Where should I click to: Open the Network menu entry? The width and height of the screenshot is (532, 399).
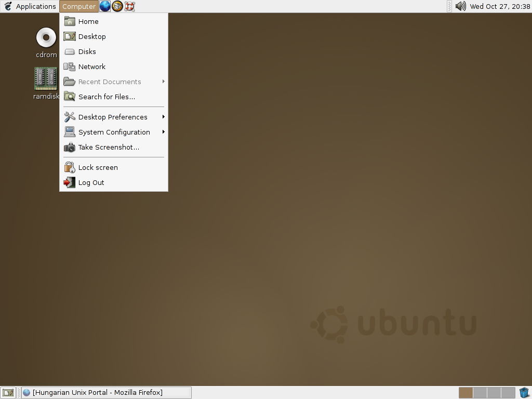[114, 66]
